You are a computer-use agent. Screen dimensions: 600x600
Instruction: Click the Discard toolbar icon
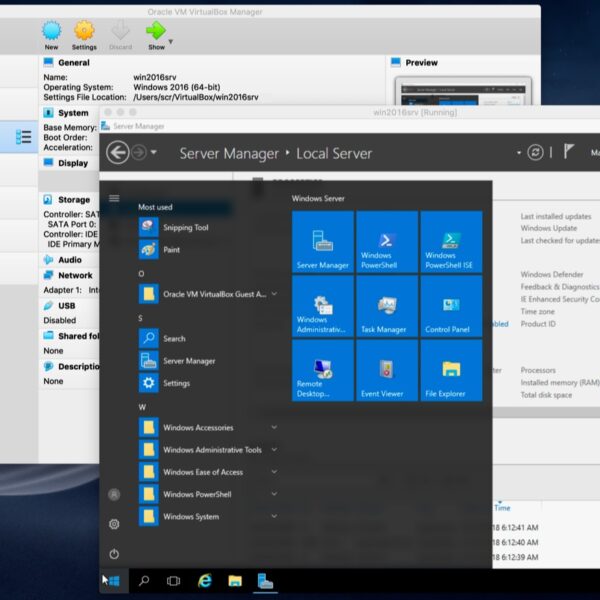tap(121, 36)
